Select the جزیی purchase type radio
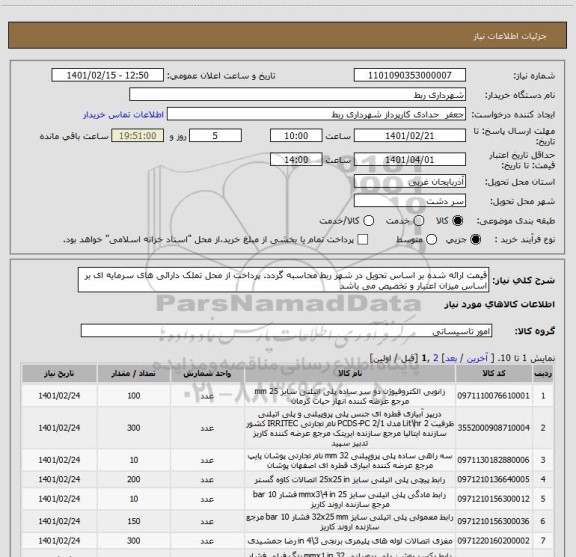 tap(475, 240)
